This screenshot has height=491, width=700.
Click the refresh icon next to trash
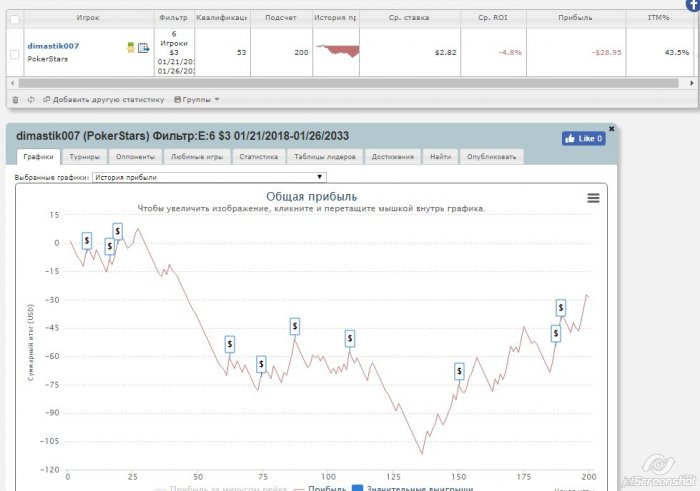pos(31,100)
